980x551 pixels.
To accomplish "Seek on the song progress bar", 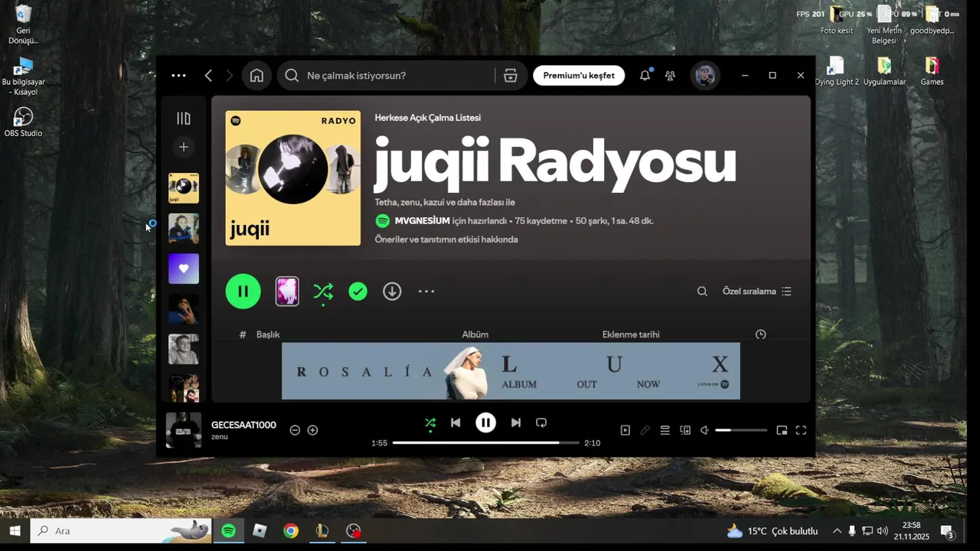I will [x=485, y=443].
